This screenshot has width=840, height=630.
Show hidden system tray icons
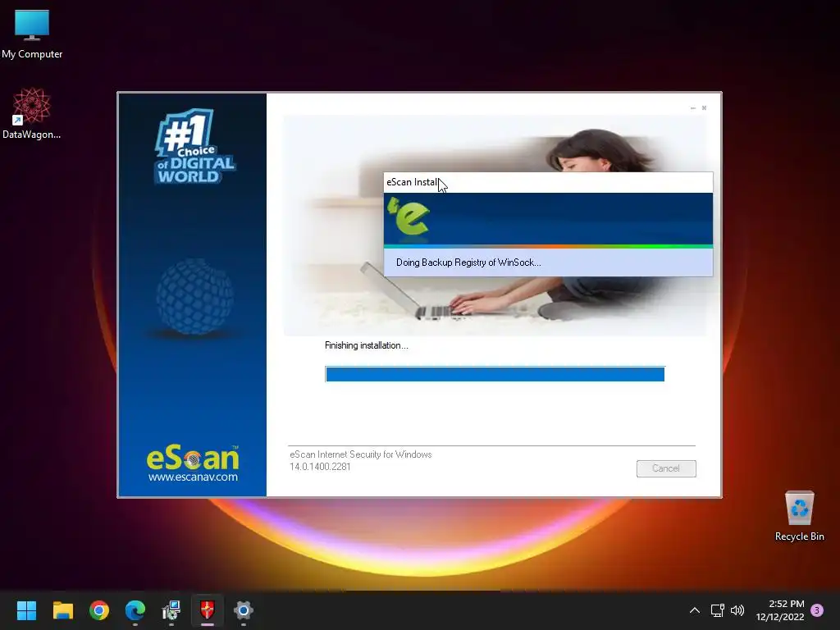tap(694, 610)
